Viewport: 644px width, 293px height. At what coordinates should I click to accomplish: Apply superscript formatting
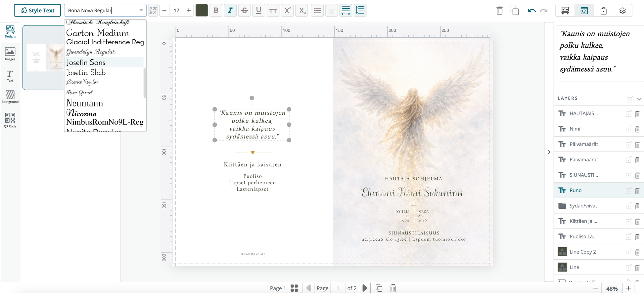(x=288, y=10)
